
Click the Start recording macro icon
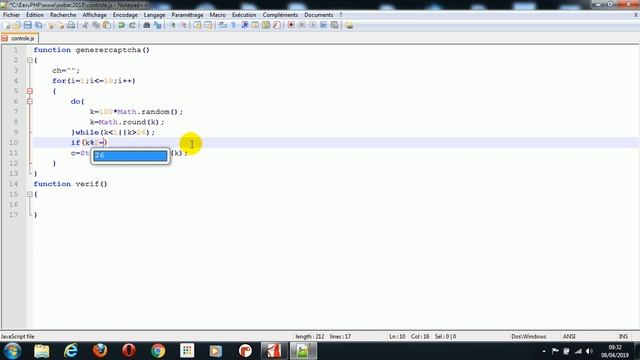pos(291,25)
